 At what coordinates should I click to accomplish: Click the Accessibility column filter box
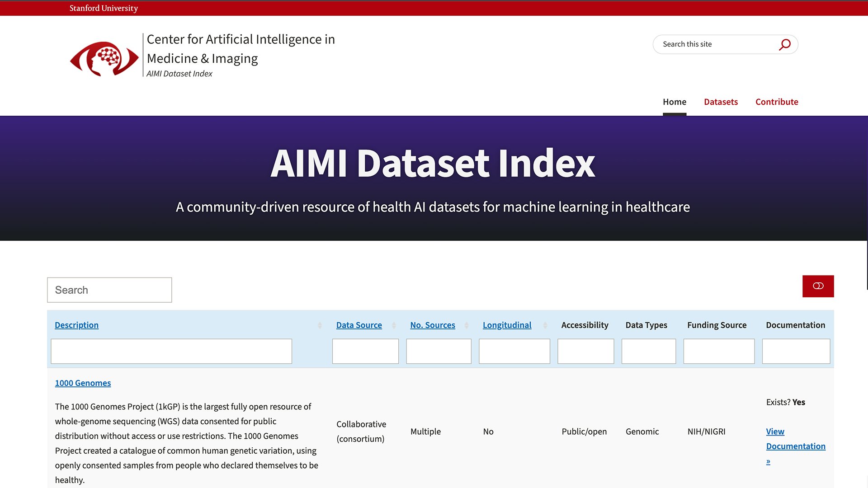[585, 351]
